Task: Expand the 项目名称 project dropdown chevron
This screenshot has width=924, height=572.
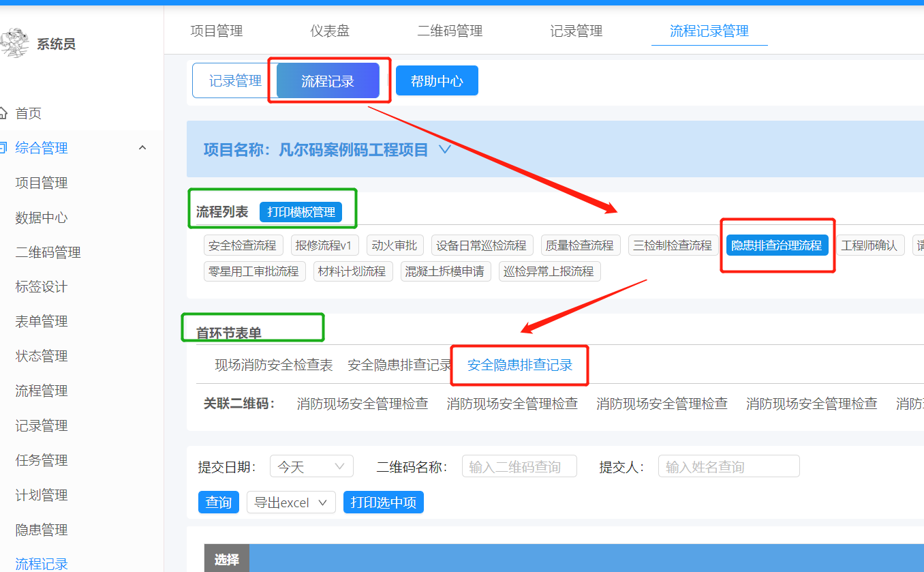Action: 445,149
